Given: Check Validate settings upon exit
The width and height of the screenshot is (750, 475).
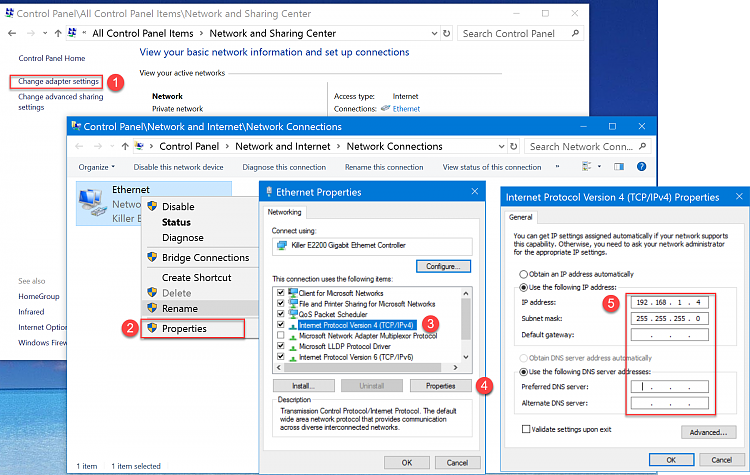Looking at the screenshot, I should (526, 429).
